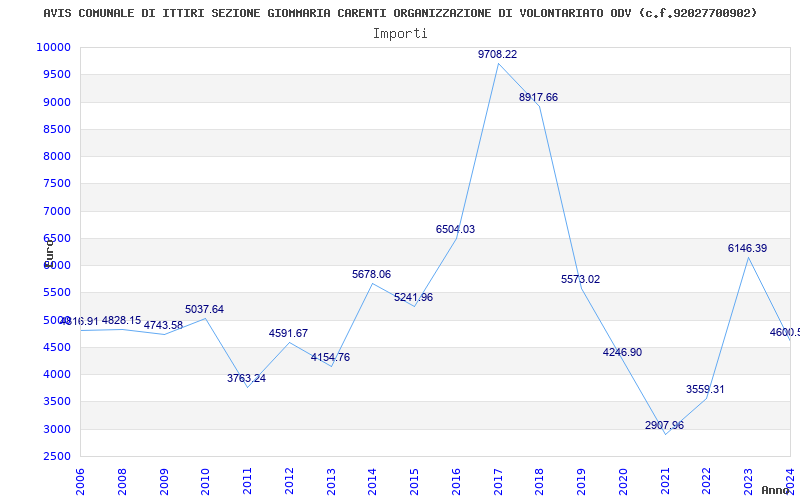Click the 6146.39 data label
This screenshot has width=800, height=500.
click(x=747, y=248)
